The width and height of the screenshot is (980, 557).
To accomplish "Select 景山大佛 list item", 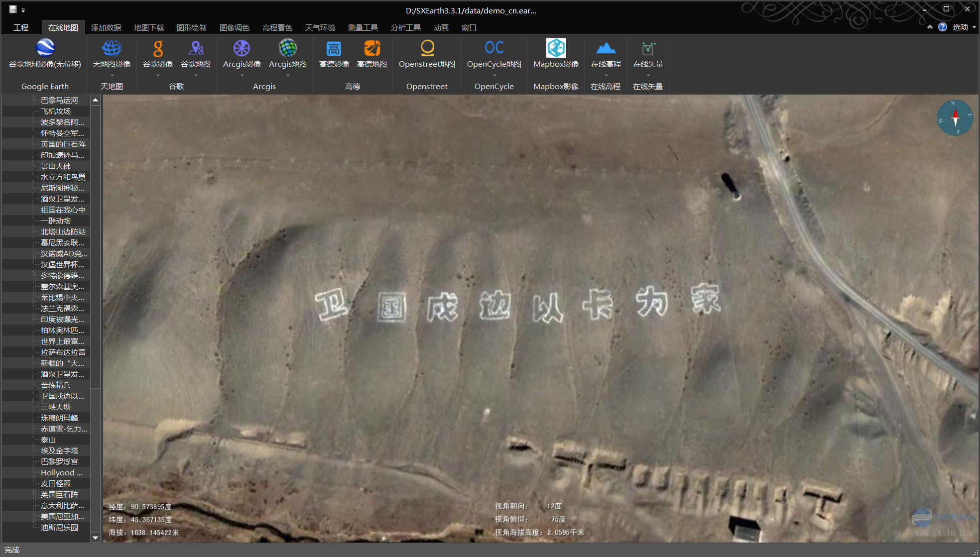I will [x=56, y=166].
